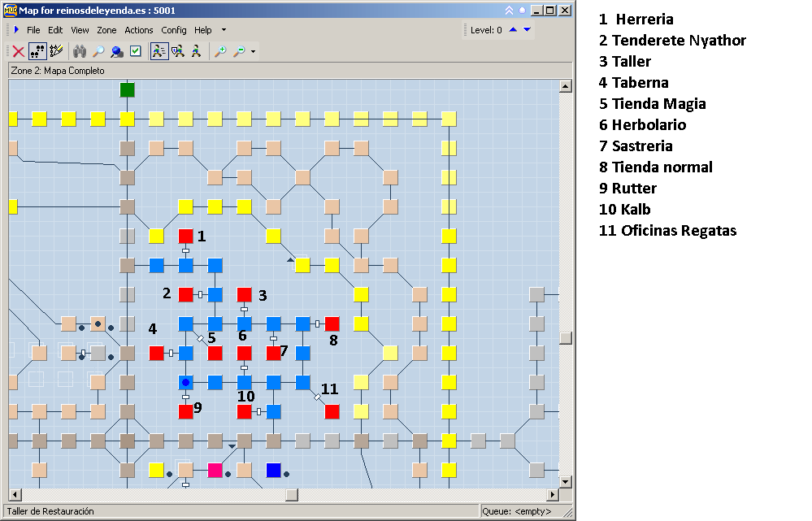Viewport: 812px width, 521px height.
Task: Open the Actions menu
Action: (x=139, y=30)
